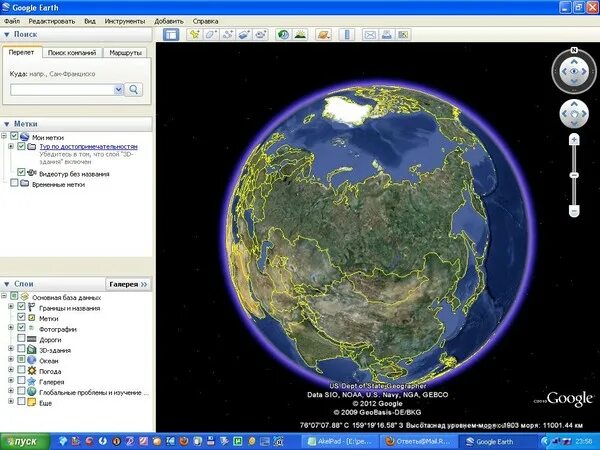Image resolution: width=600 pixels, height=450 pixels.
Task: Open the Справка menu
Action: pos(205,21)
